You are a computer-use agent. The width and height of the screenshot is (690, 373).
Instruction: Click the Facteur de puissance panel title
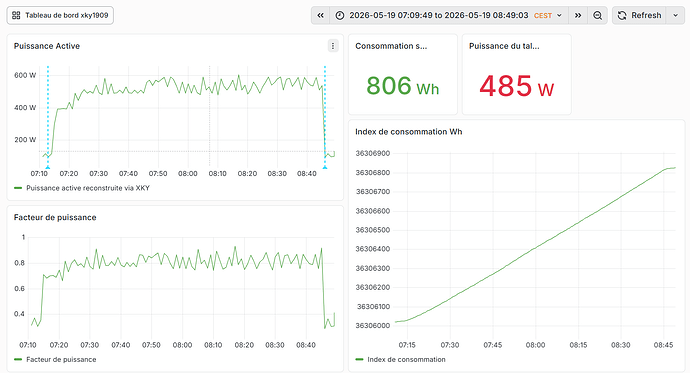coord(55,217)
